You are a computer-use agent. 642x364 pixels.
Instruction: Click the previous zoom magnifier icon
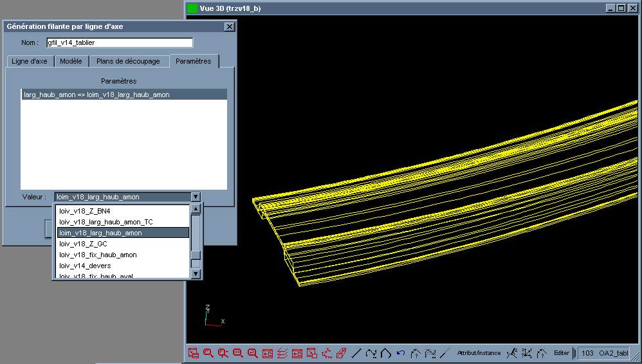(x=253, y=353)
